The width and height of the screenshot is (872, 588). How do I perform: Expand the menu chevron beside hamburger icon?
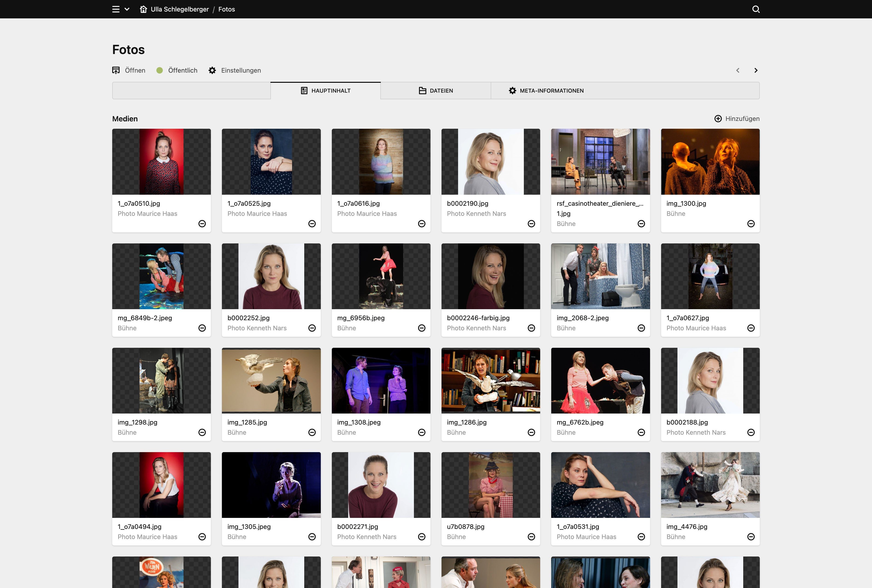pyautogui.click(x=127, y=9)
